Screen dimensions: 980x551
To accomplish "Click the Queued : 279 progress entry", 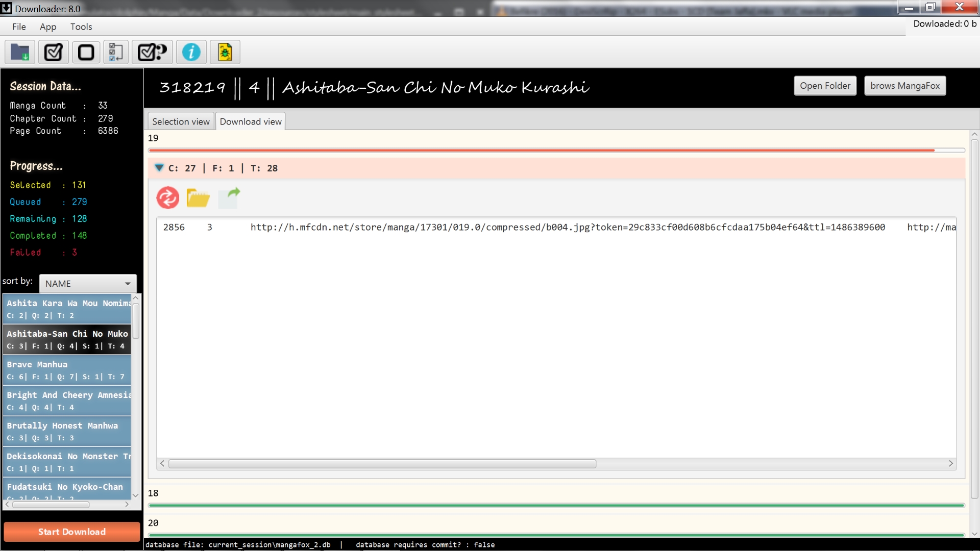I will [x=48, y=202].
